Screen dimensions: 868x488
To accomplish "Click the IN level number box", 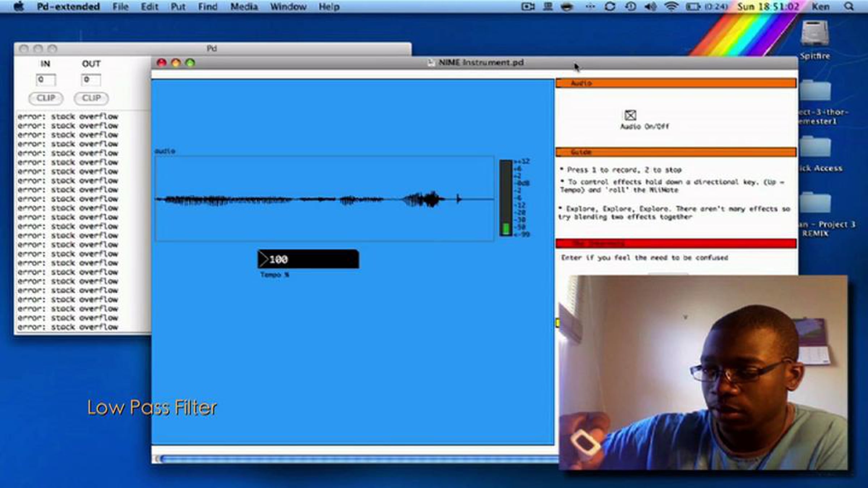I will [46, 80].
